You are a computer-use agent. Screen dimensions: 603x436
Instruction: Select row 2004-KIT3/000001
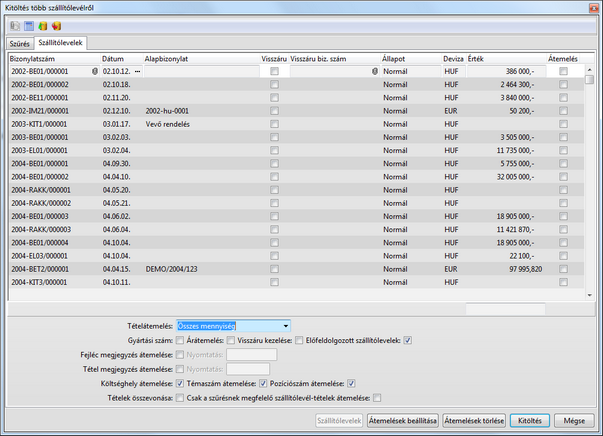pyautogui.click(x=296, y=282)
